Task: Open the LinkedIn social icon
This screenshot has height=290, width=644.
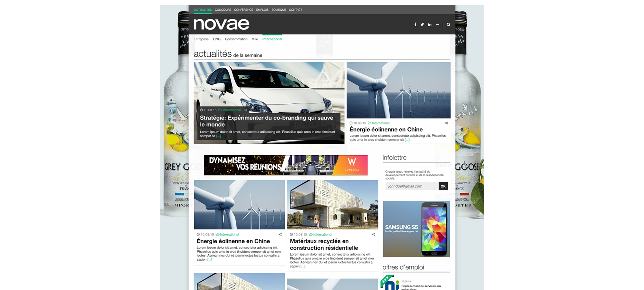Action: (430, 24)
